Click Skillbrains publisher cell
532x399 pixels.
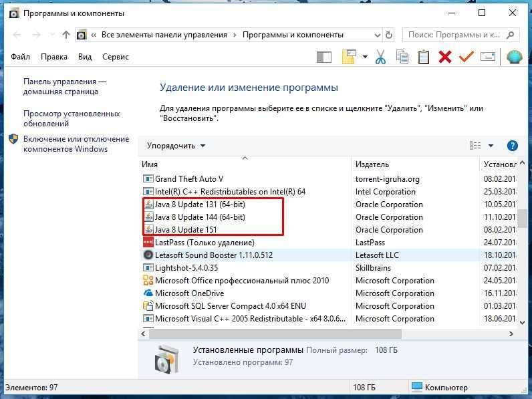[373, 268]
